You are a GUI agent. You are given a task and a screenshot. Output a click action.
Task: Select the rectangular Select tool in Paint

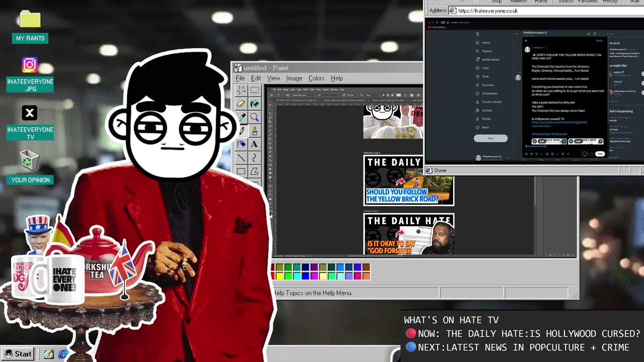tap(255, 90)
